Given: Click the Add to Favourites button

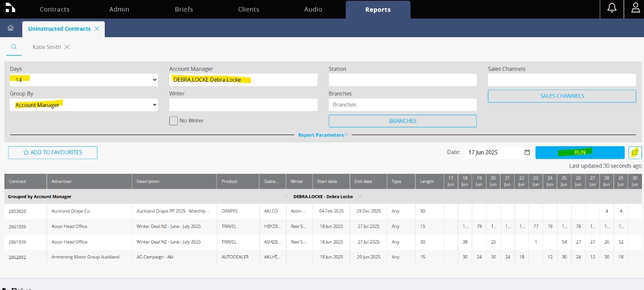Looking at the screenshot, I should (53, 153).
